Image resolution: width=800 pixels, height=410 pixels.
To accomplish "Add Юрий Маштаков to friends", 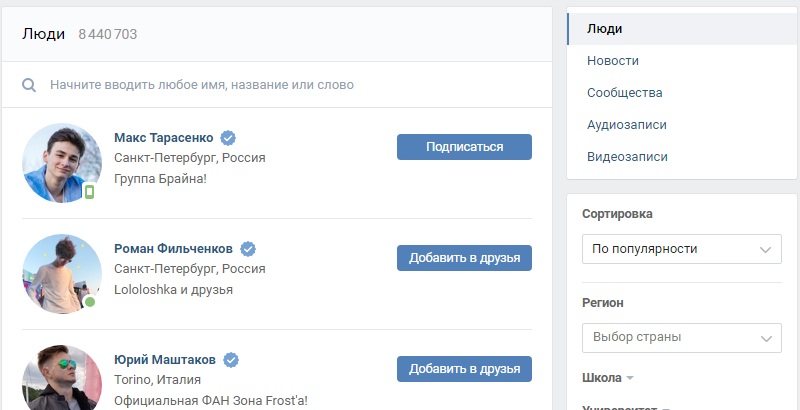I will coord(464,369).
